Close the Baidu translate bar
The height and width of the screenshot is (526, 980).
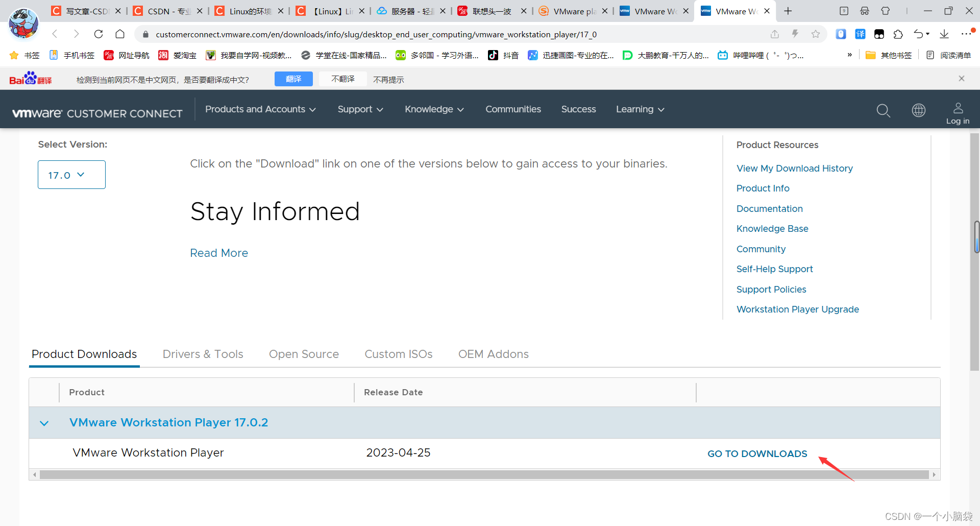[962, 78]
